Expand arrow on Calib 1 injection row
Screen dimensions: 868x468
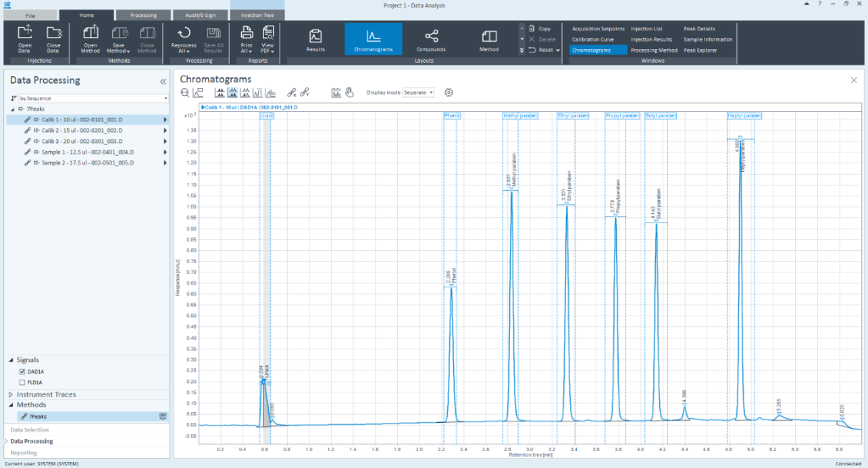pos(165,120)
